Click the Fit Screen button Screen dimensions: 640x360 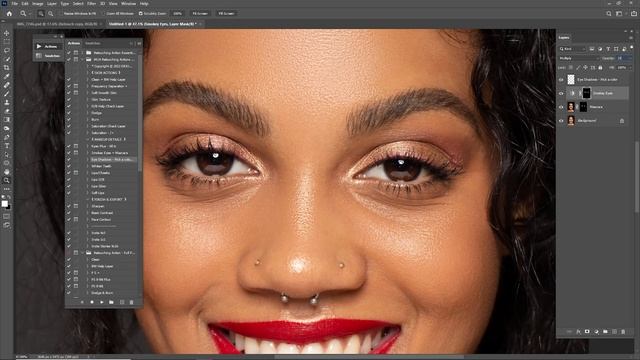tap(200, 13)
